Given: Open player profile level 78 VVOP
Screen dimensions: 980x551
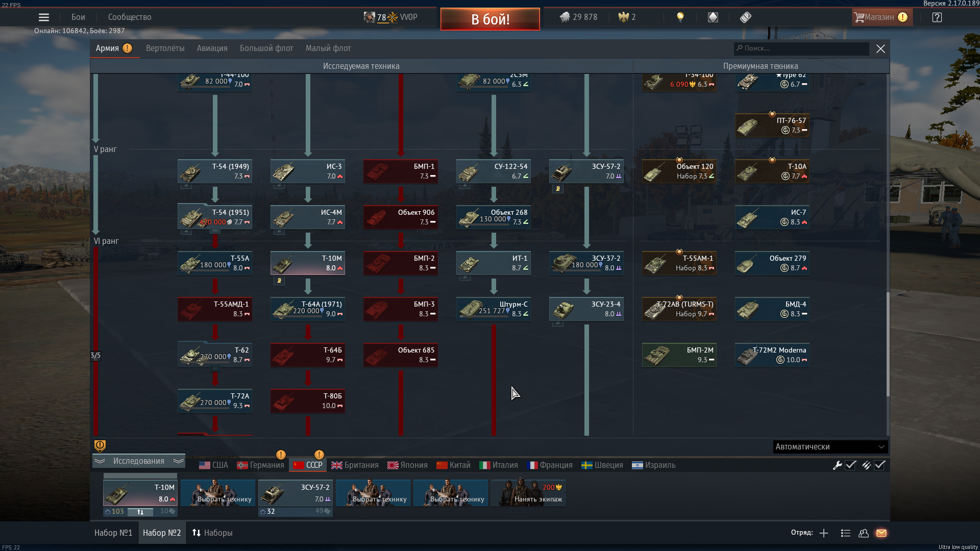Looking at the screenshot, I should 390,17.
